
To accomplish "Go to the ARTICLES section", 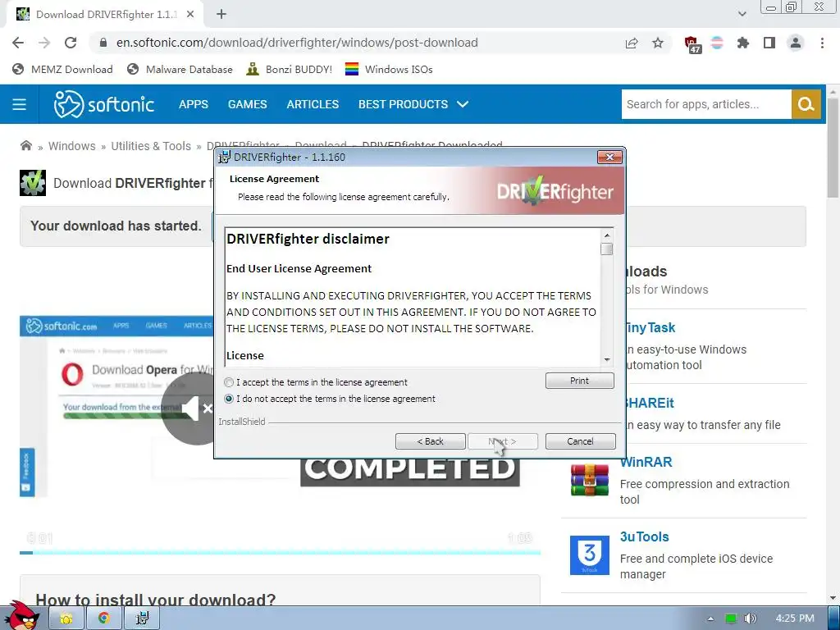I will (x=313, y=104).
